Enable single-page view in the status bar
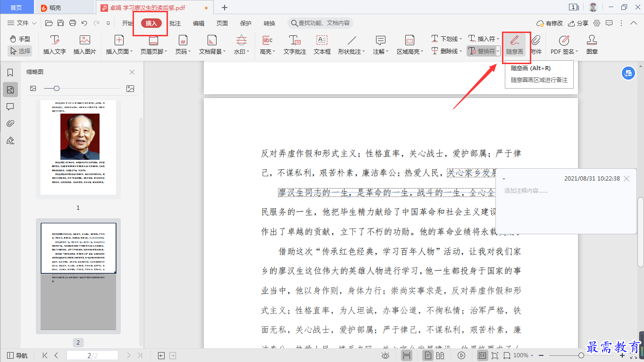This screenshot has width=644, height=362. [x=428, y=355]
